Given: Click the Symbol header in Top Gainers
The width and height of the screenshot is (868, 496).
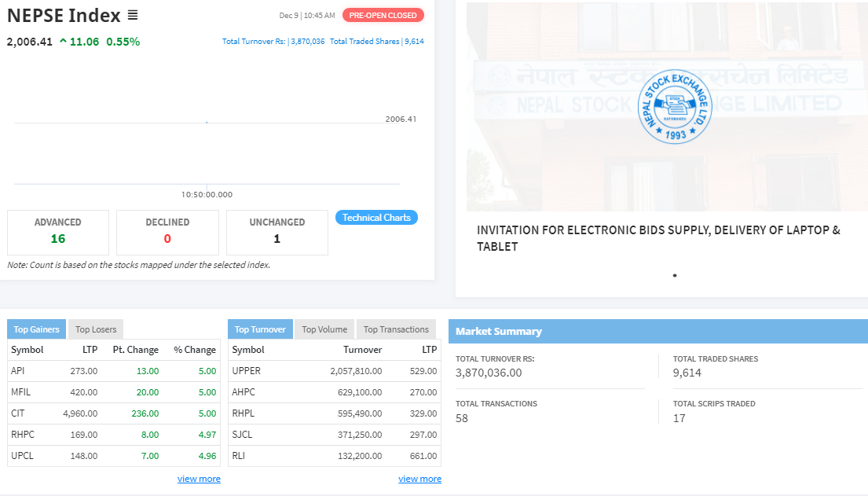Looking at the screenshot, I should pyautogui.click(x=27, y=350).
